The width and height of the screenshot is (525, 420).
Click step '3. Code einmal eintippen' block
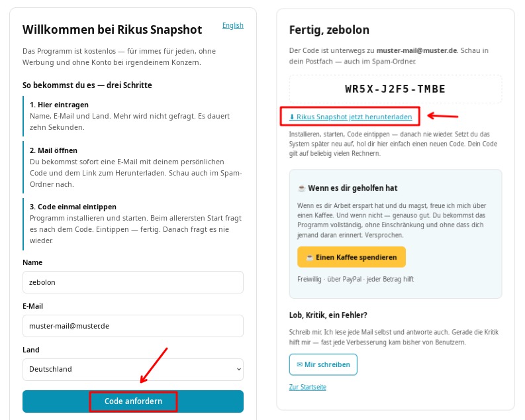(133, 224)
